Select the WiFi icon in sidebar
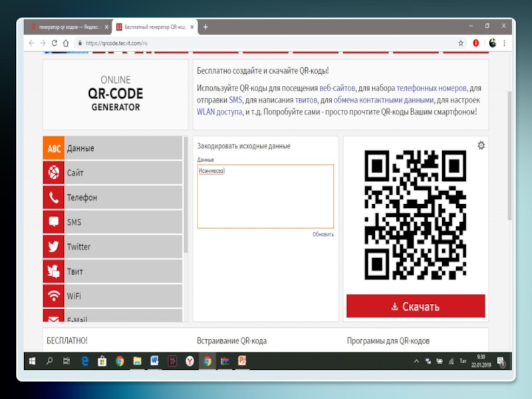The width and height of the screenshot is (532, 399). coord(53,296)
